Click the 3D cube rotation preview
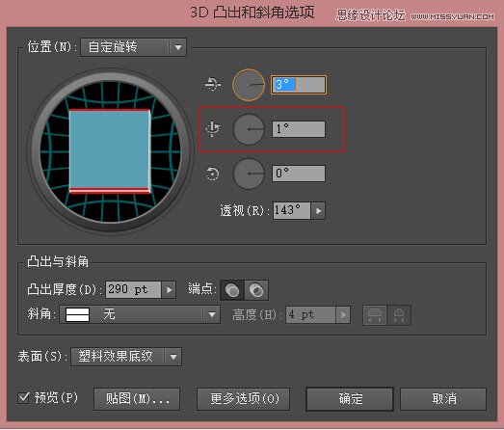The height and width of the screenshot is (430, 504). point(110,150)
